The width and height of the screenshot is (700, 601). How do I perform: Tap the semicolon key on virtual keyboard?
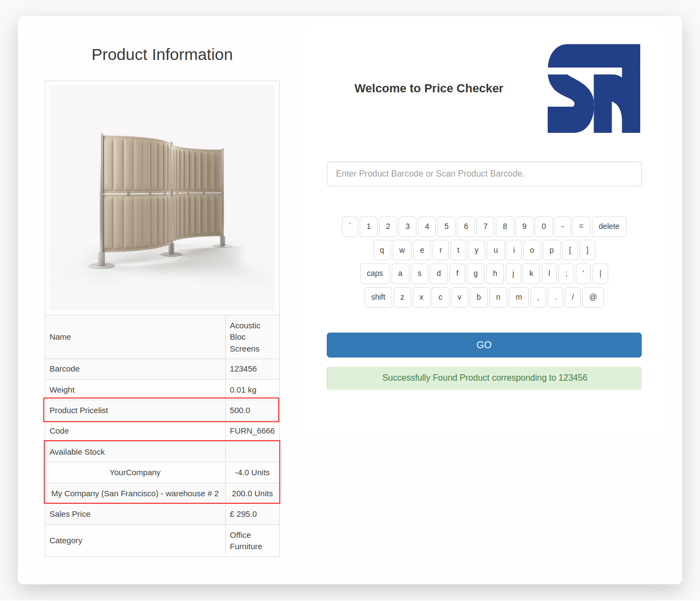(566, 274)
